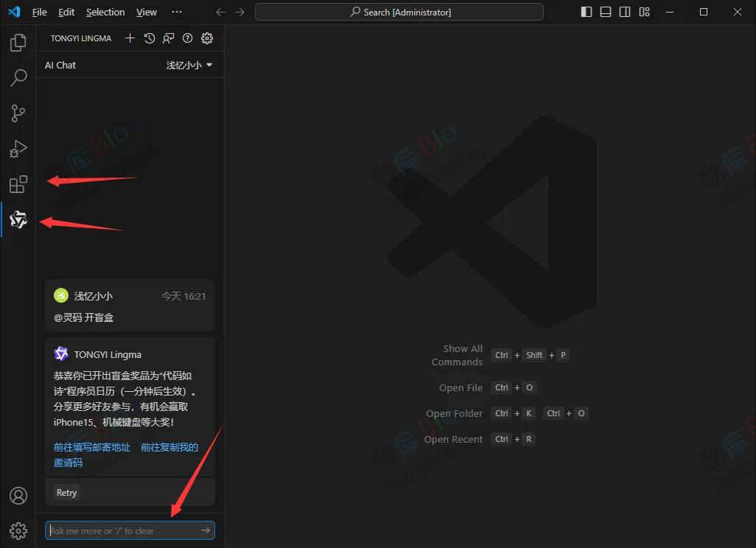
Task: Open the Manage gear menu at bottom
Action: click(x=18, y=530)
